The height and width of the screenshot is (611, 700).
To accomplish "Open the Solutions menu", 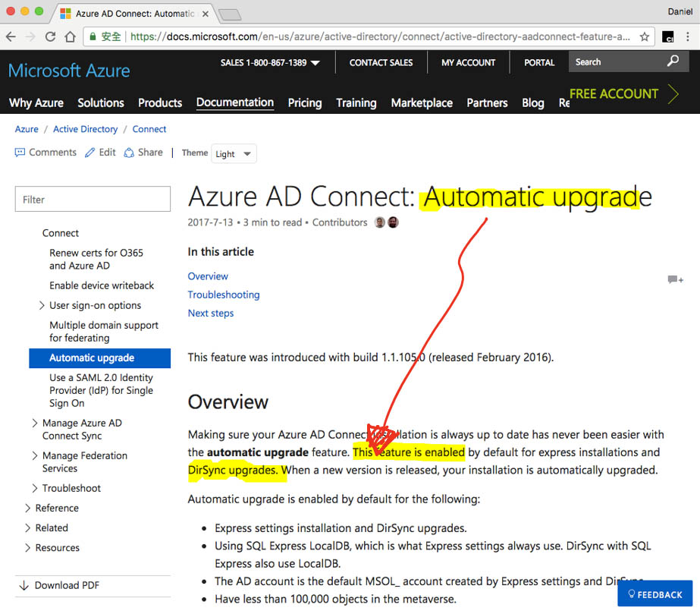I will click(101, 102).
